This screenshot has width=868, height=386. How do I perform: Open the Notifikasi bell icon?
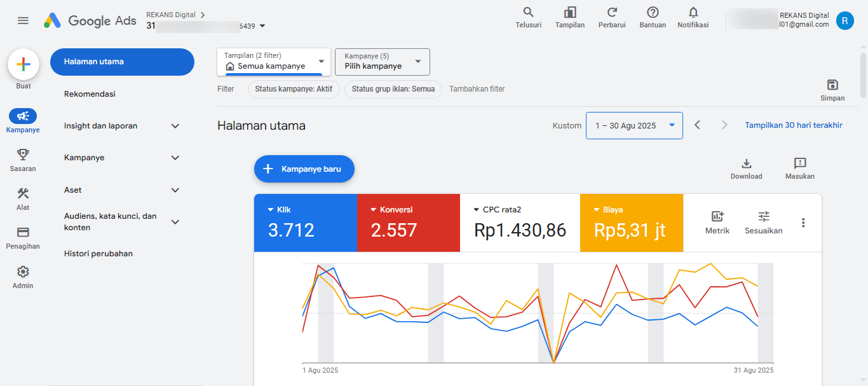(693, 13)
